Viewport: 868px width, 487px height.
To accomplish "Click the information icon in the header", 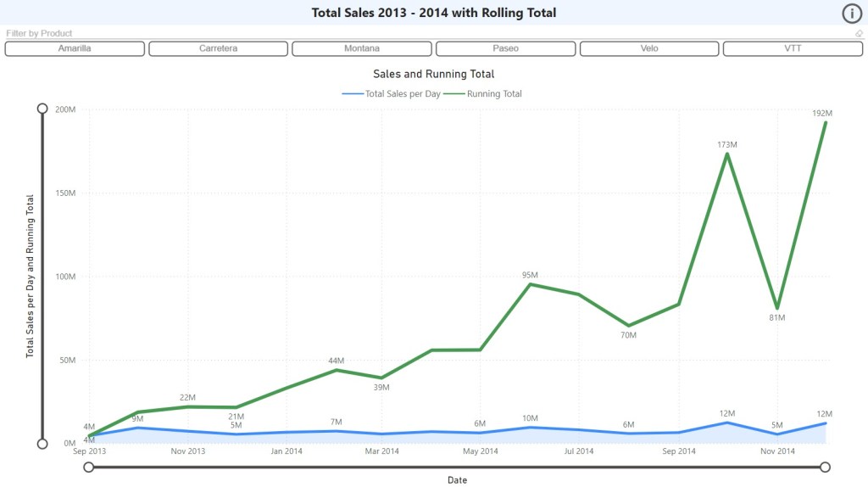I will 851,13.
